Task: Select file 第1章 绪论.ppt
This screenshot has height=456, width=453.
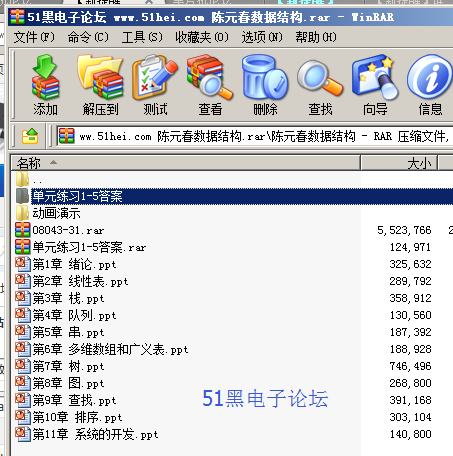Action: [x=74, y=264]
